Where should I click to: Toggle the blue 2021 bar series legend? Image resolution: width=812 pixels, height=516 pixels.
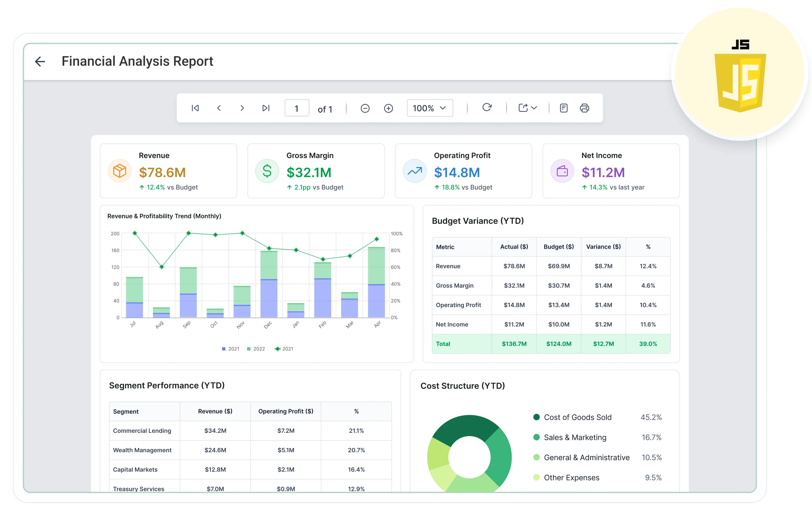tap(231, 349)
